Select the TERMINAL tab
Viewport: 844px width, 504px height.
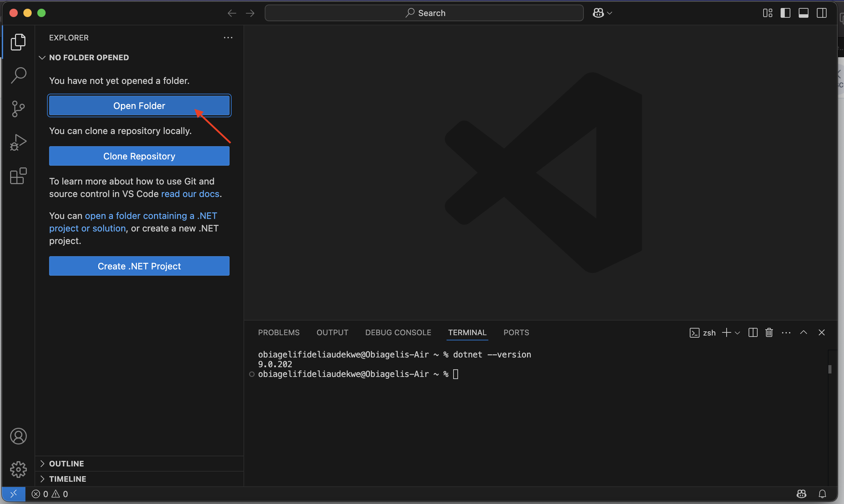coord(467,332)
